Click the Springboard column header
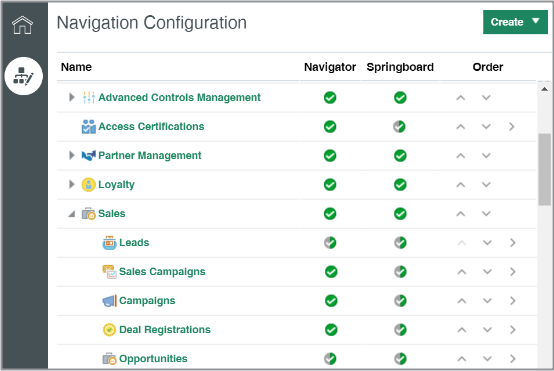Viewport: 554px width, 371px height. click(x=400, y=67)
